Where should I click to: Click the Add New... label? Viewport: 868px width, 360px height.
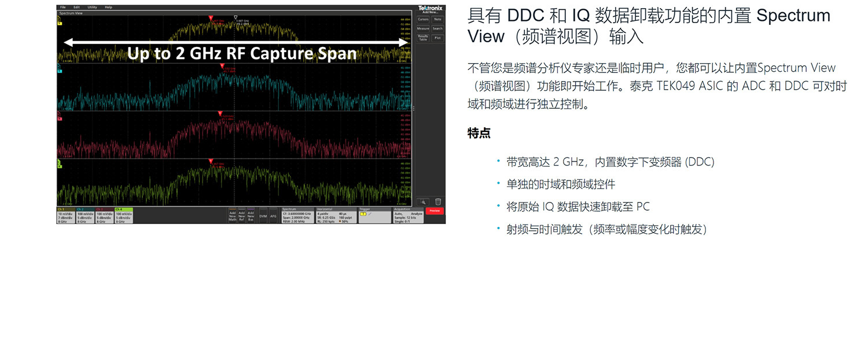tap(429, 12)
